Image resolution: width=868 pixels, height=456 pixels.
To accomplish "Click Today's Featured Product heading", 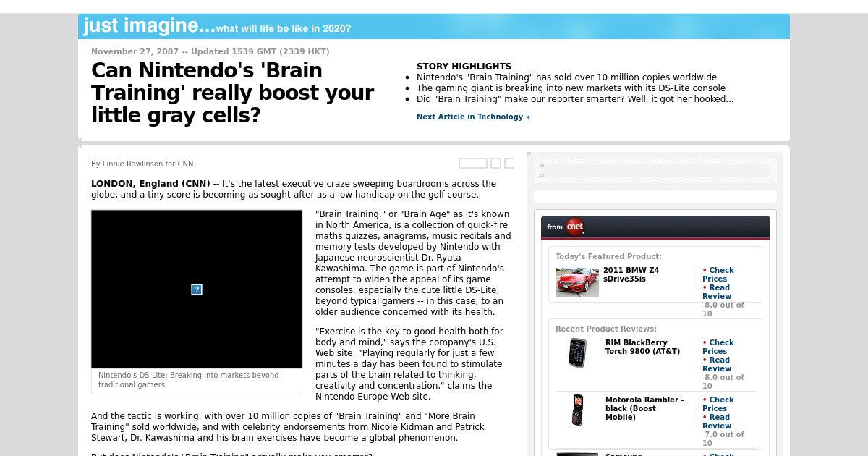I will click(x=608, y=256).
